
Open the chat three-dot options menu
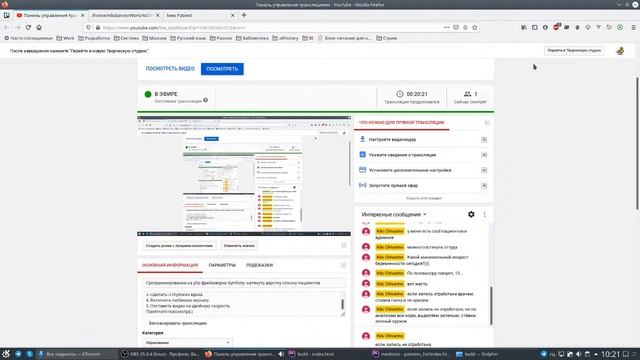[x=484, y=214]
